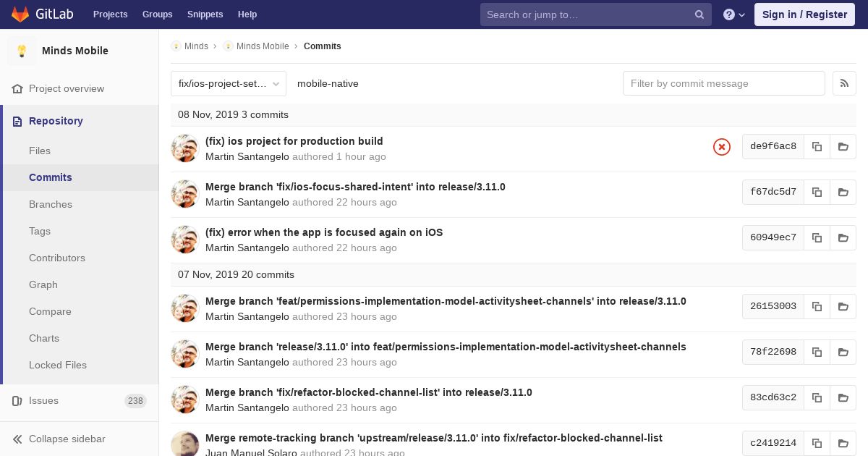Focus the Filter by commit message field
Screen dimensions: 868x456
click(x=723, y=83)
